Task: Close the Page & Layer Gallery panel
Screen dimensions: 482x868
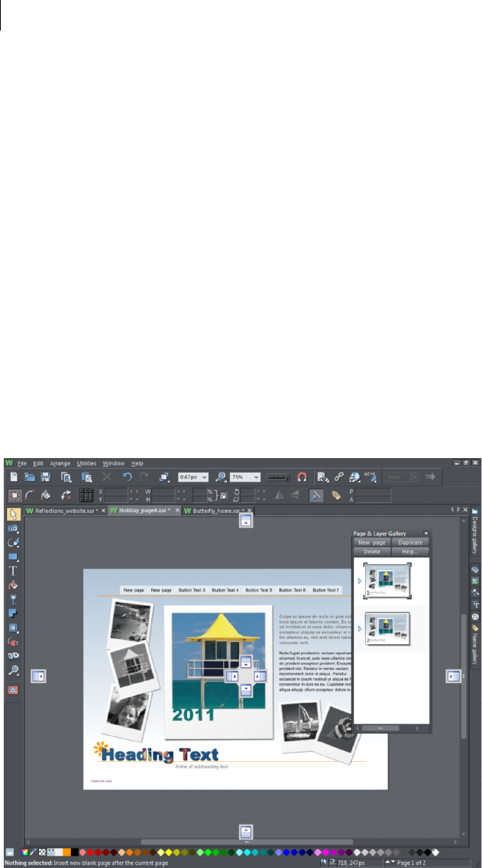Action: [426, 533]
